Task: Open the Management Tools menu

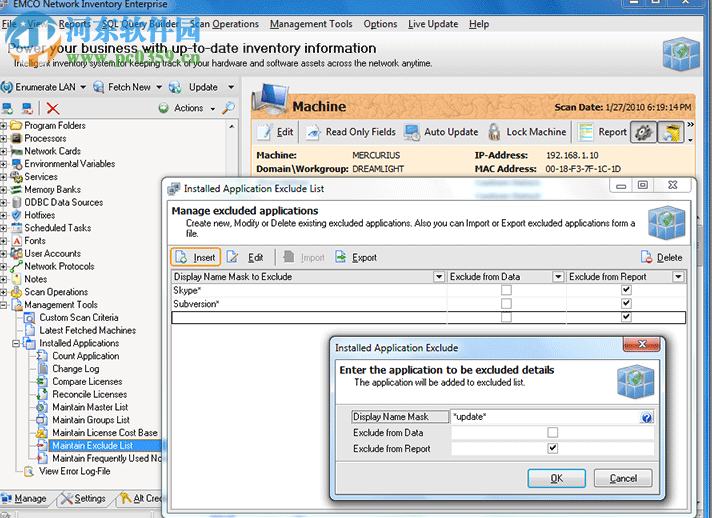Action: point(311,24)
